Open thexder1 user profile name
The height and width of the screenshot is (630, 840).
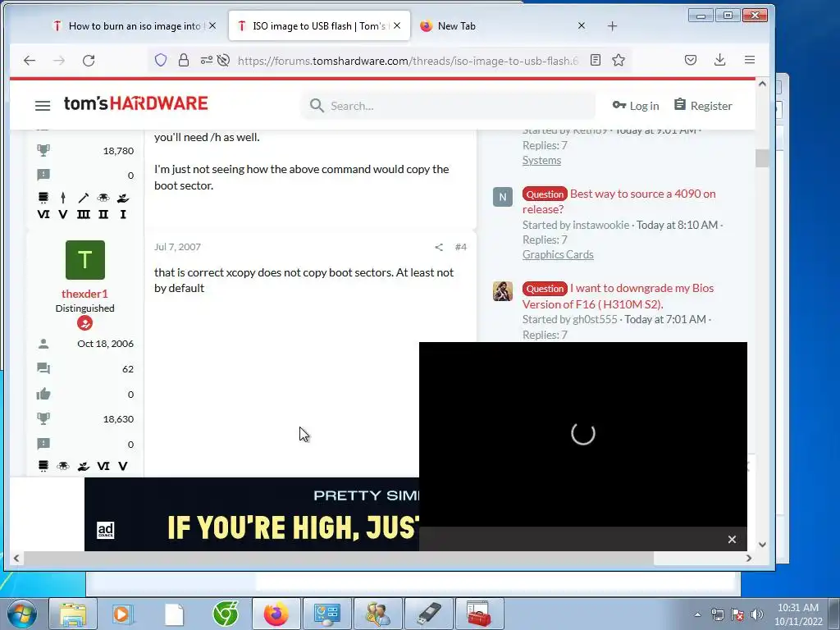[x=84, y=294]
